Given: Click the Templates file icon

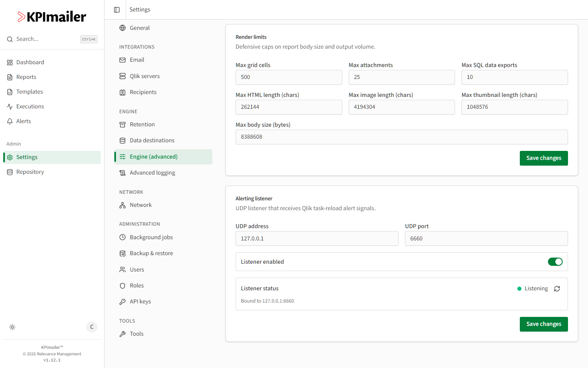Looking at the screenshot, I should [10, 92].
